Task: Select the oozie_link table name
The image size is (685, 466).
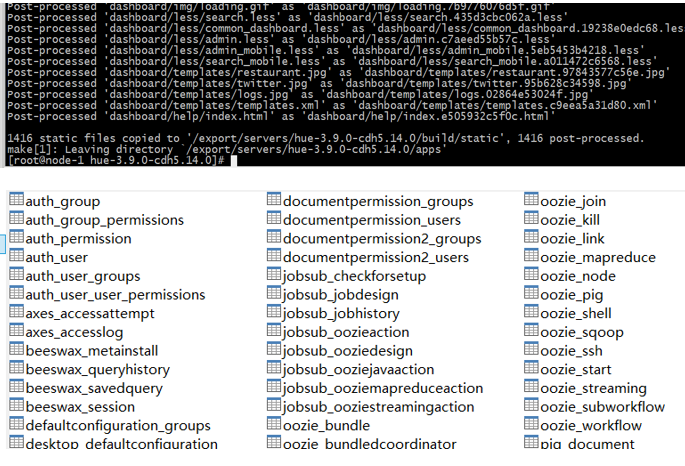Action: (x=572, y=239)
